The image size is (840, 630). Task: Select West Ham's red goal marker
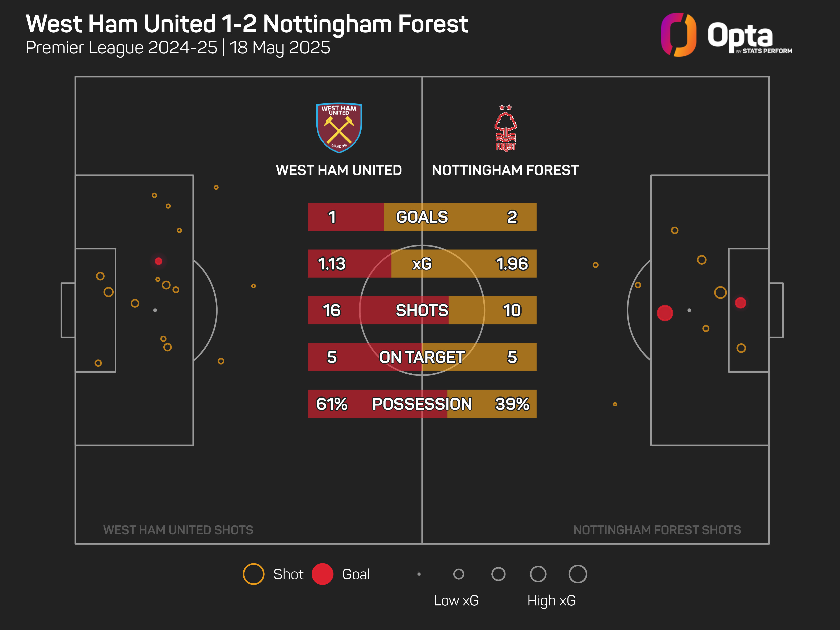tap(159, 261)
